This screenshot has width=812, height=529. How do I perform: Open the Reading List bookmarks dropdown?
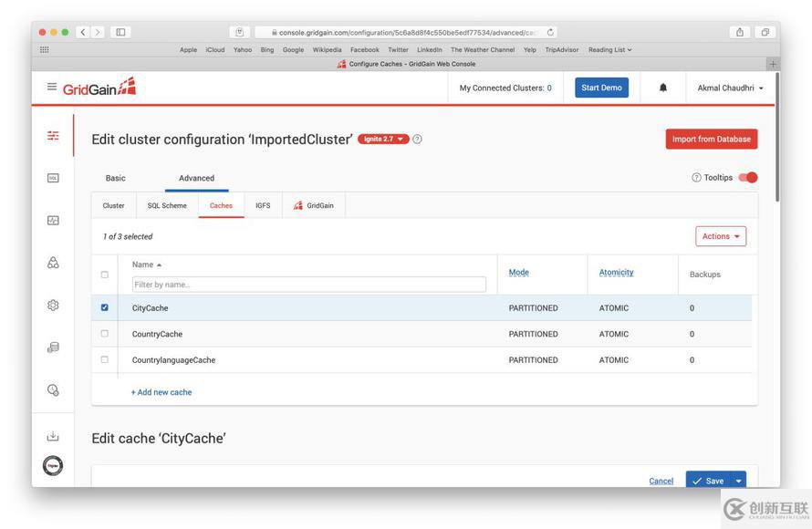click(610, 49)
